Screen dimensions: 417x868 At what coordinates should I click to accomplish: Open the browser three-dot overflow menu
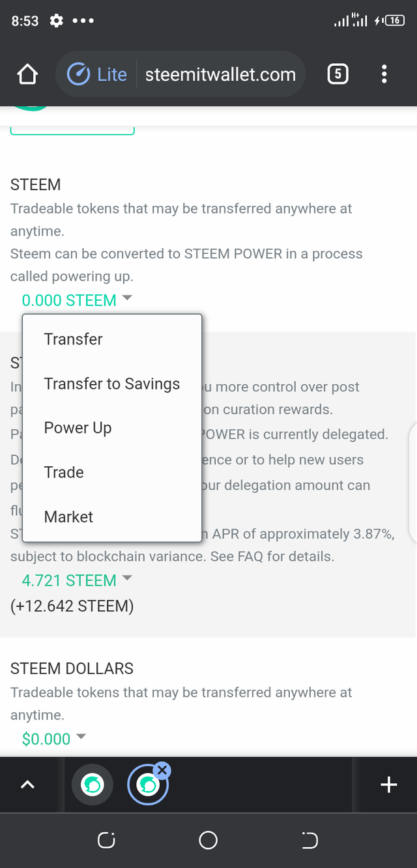tap(384, 75)
